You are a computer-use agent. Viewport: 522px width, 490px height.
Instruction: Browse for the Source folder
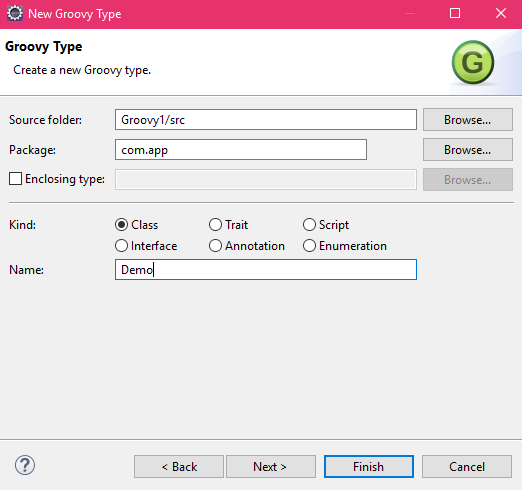click(x=468, y=120)
